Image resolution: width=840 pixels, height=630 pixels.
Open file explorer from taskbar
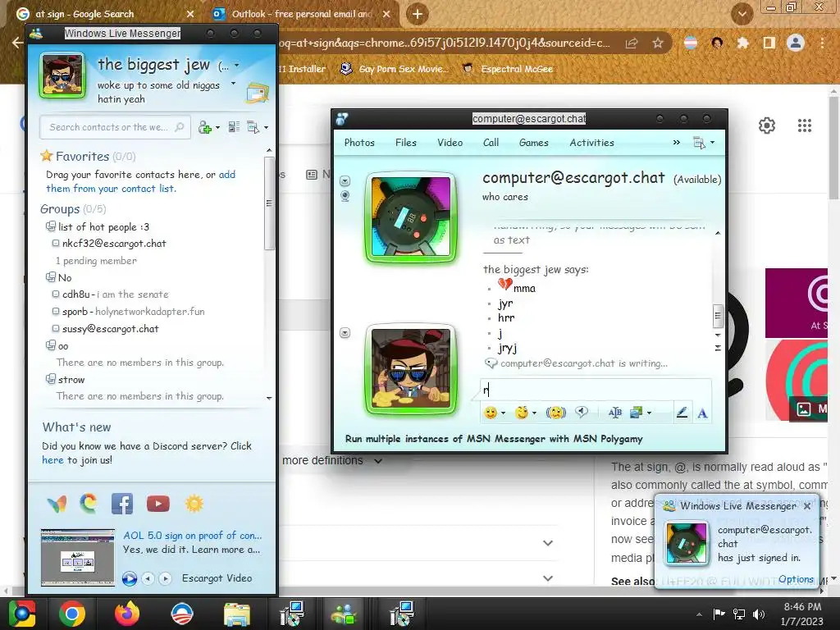236,614
